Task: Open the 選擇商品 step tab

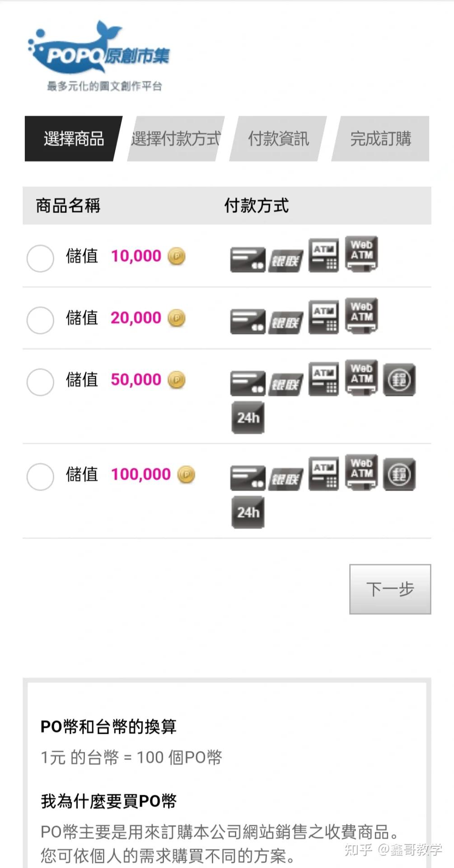Action: coord(73,139)
